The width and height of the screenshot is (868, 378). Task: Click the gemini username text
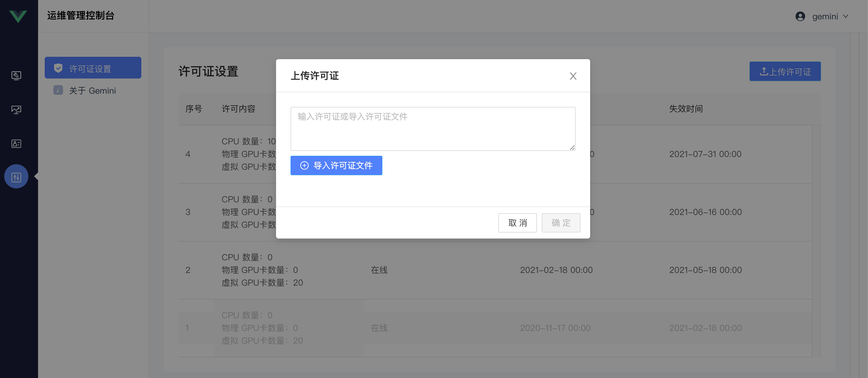[x=825, y=16]
